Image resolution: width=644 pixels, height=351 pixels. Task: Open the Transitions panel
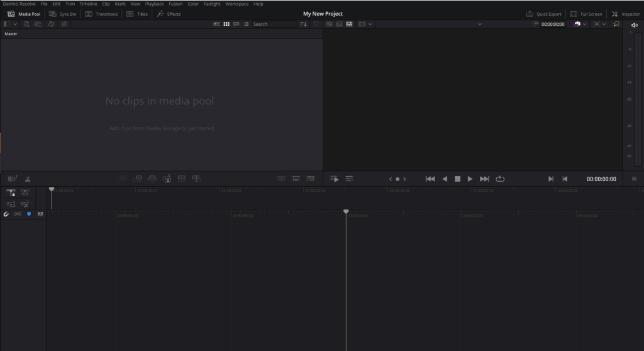101,14
